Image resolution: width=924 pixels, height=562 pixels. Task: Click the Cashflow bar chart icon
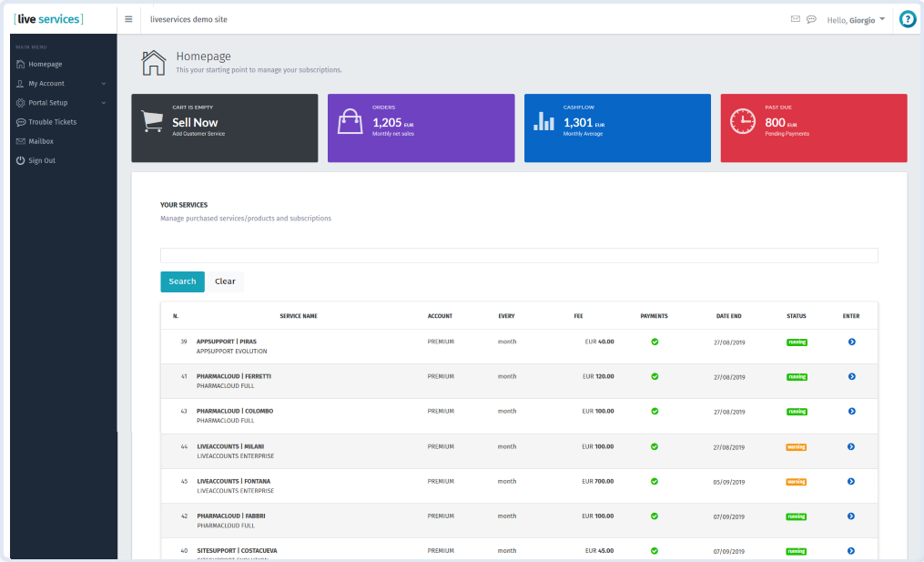tap(543, 121)
